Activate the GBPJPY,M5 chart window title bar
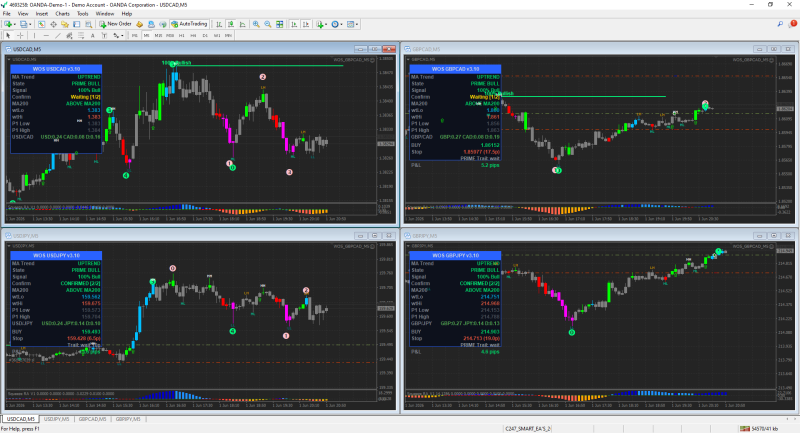This screenshot has height=433, width=800. 599,236
